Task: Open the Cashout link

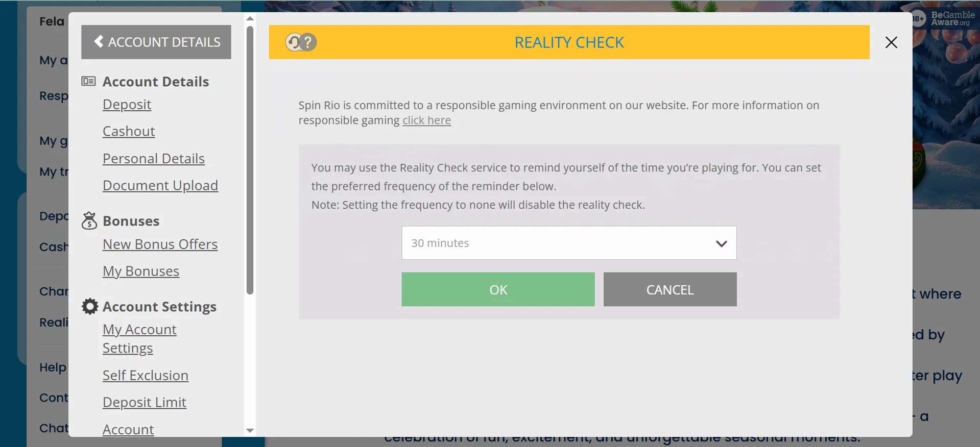Action: 129,131
